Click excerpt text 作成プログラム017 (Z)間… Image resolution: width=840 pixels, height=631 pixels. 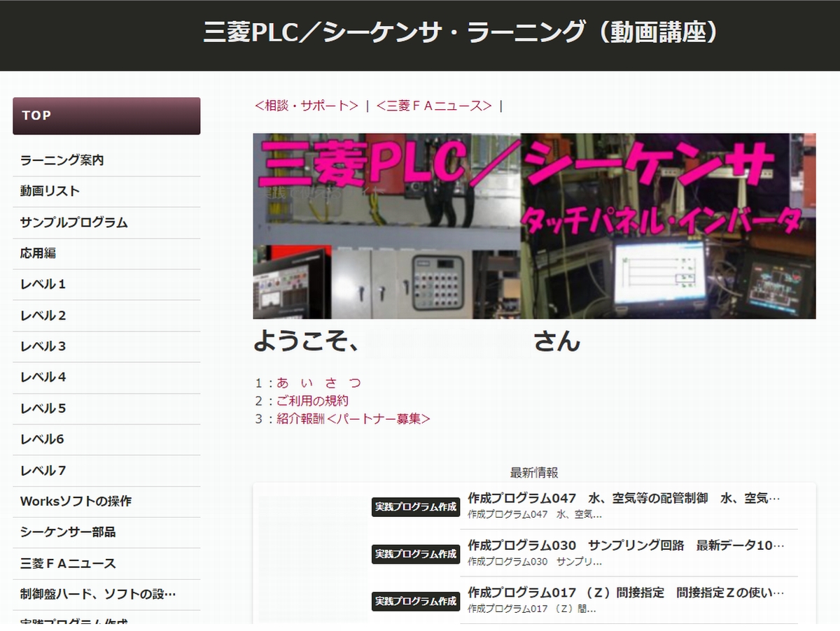coord(532,609)
